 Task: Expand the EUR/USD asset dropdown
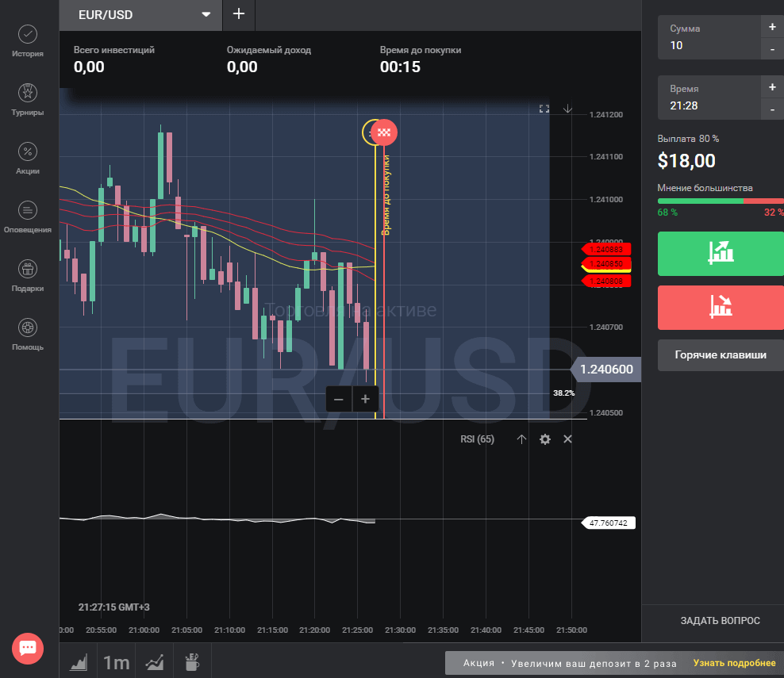pyautogui.click(x=206, y=14)
